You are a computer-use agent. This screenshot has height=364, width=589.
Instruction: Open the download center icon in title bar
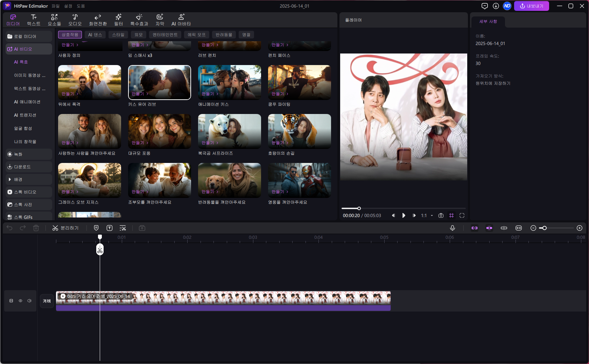496,6
